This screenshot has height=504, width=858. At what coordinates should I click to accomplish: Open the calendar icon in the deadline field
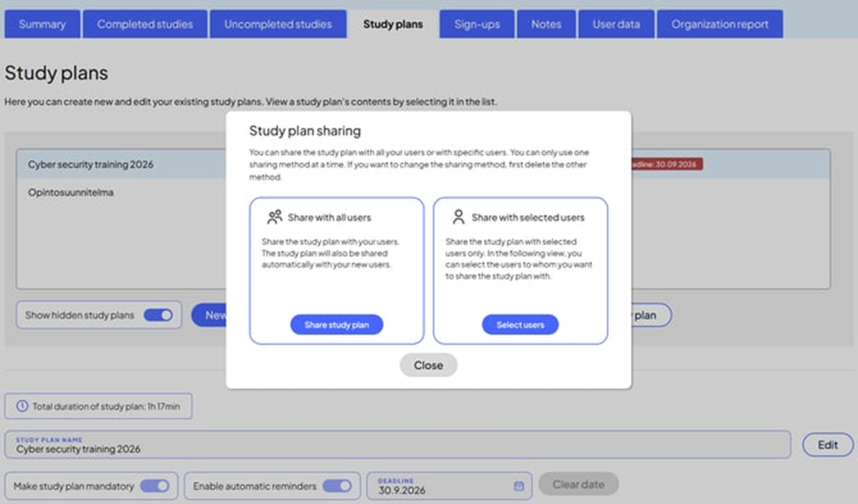518,486
